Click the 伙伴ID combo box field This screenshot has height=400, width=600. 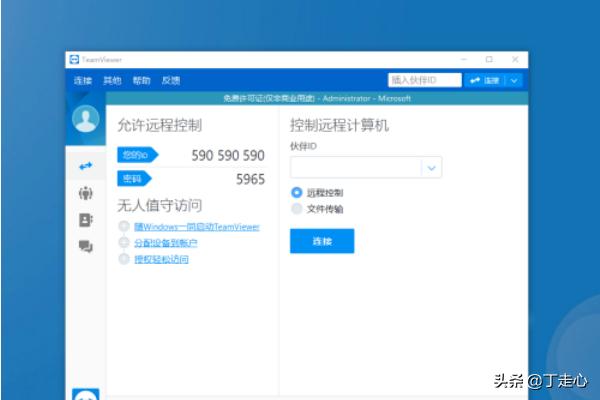[366, 167]
